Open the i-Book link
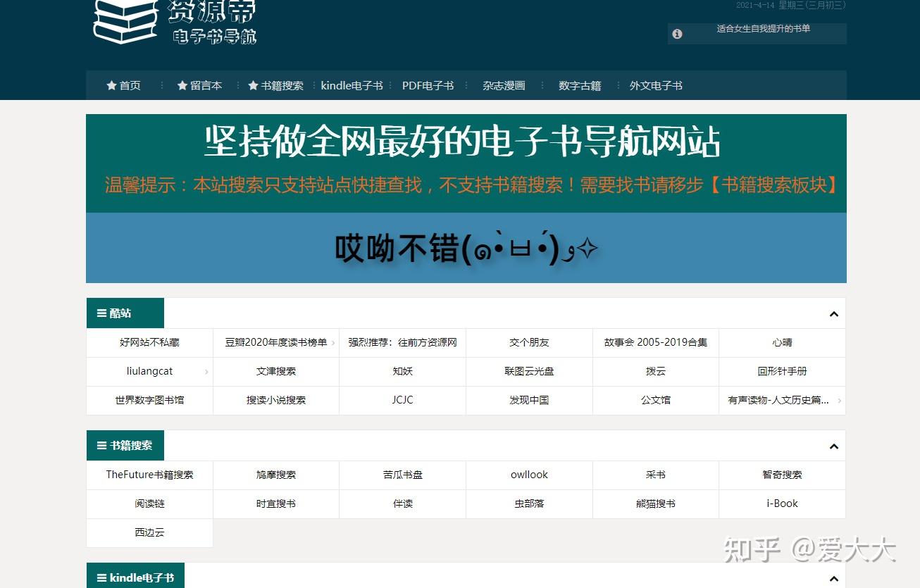Image resolution: width=920 pixels, height=588 pixels. point(782,503)
